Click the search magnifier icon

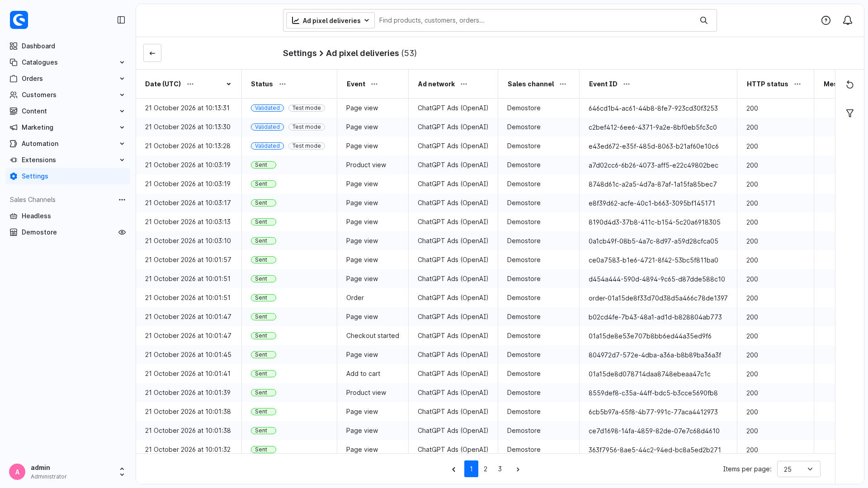point(704,20)
